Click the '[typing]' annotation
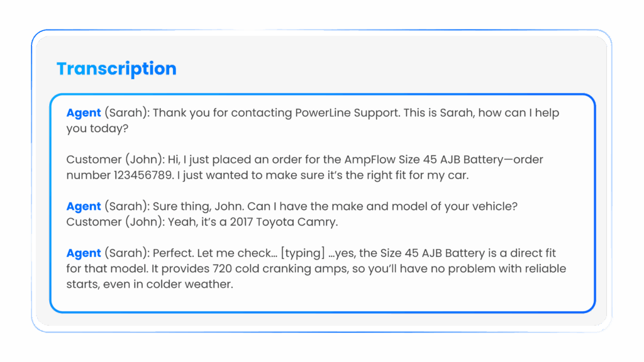The height and width of the screenshot is (362, 644). (x=303, y=253)
